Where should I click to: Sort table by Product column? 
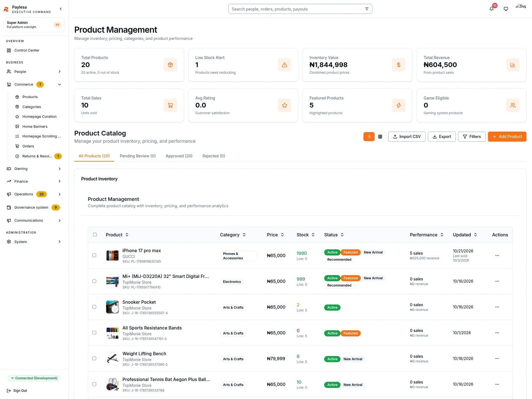[117, 235]
